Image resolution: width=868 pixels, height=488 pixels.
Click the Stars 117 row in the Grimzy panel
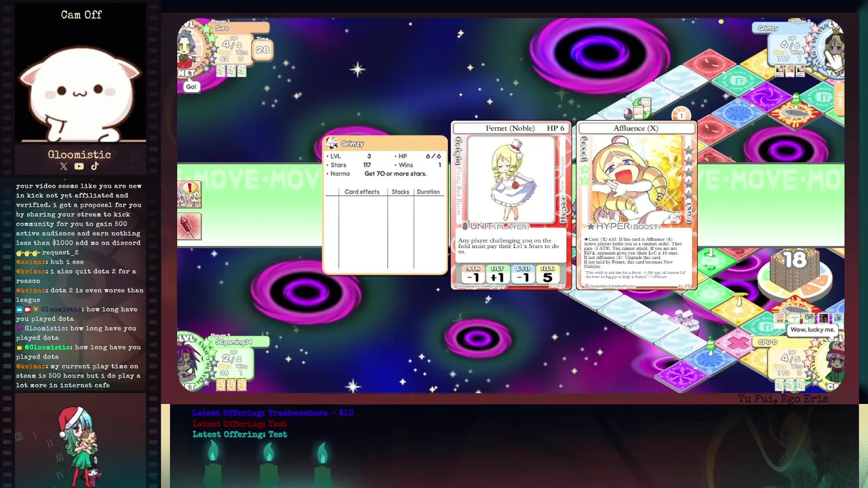click(350, 165)
